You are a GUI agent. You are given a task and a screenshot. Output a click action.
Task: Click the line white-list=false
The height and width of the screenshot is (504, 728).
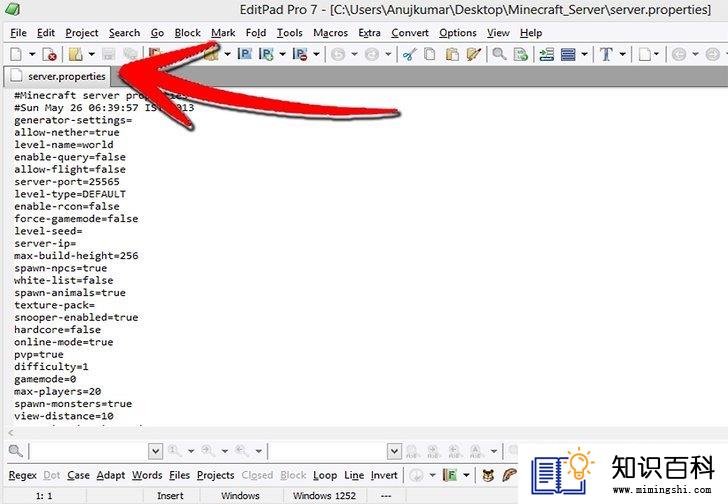tap(64, 280)
